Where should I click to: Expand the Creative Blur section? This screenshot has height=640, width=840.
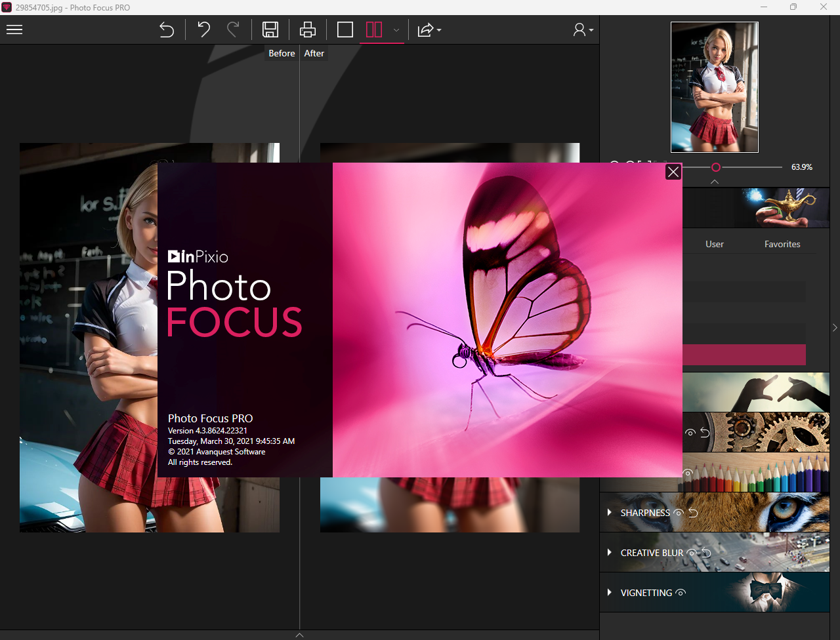pyautogui.click(x=610, y=553)
